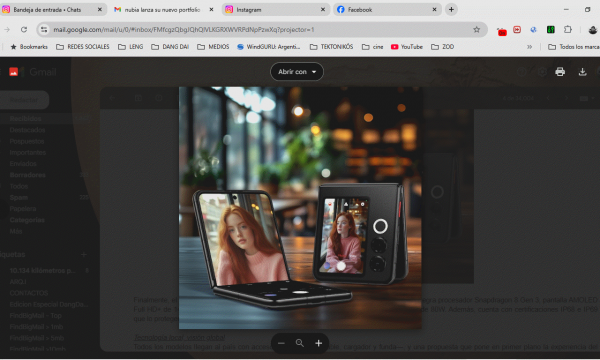Screen dimensions: 600x360
Task: Open the ZOO bookmark folder
Action: 443,47
